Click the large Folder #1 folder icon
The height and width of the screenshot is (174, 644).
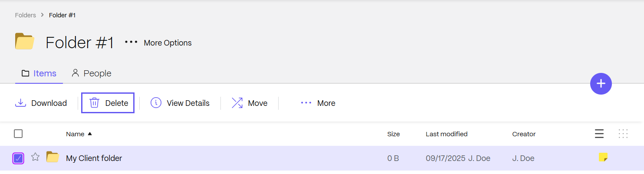pos(25,42)
